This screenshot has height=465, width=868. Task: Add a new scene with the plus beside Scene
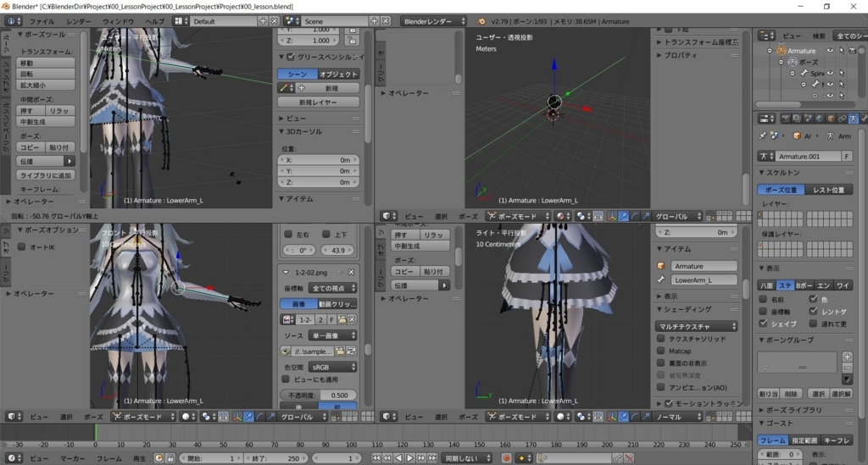[x=374, y=21]
